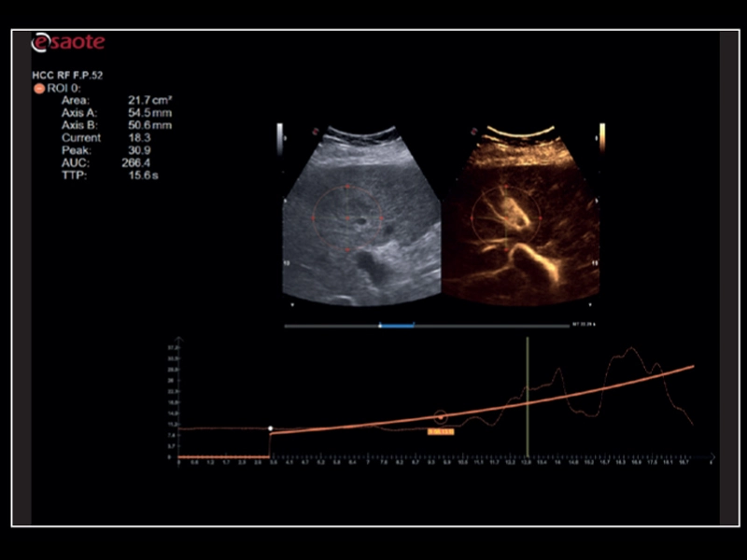Click the circled point marker on fitted curve

[441, 417]
